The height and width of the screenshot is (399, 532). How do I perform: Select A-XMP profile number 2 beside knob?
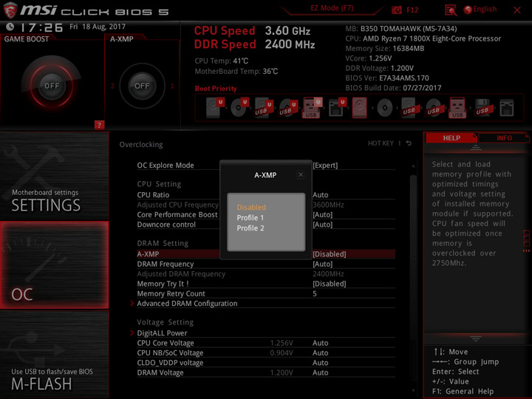click(112, 86)
